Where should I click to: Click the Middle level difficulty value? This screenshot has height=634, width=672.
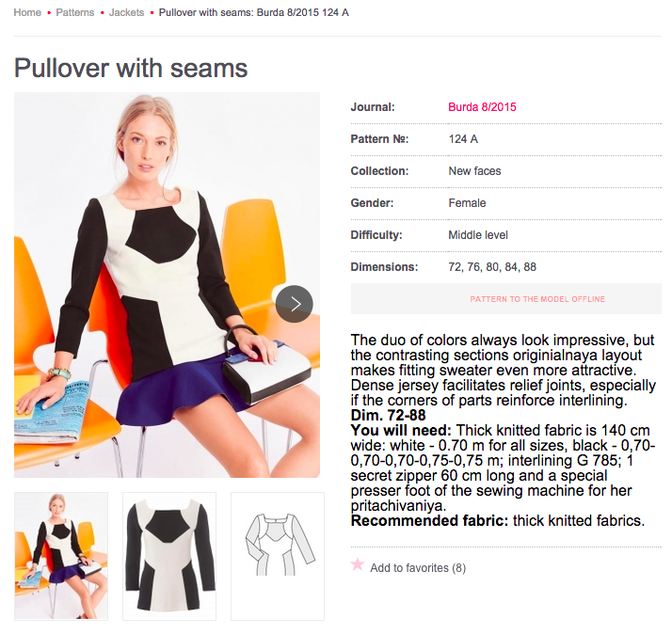[478, 235]
